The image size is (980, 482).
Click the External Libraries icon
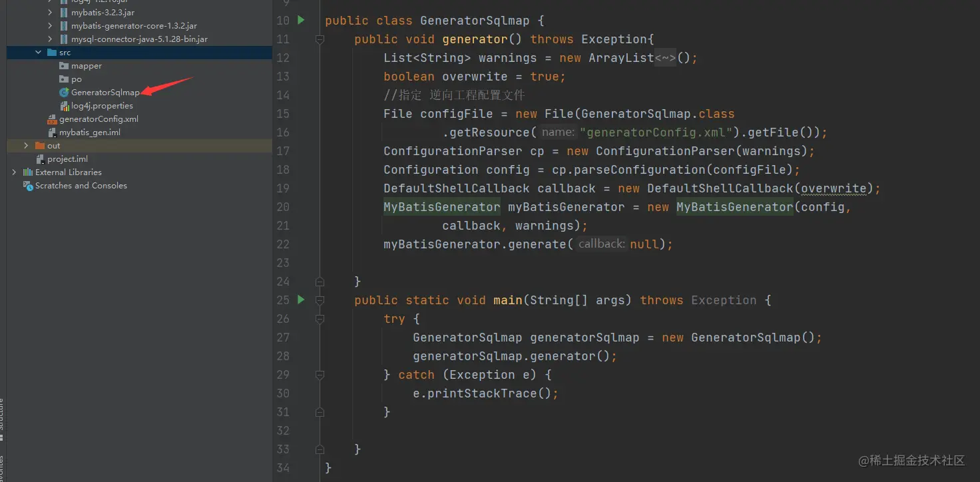[28, 172]
